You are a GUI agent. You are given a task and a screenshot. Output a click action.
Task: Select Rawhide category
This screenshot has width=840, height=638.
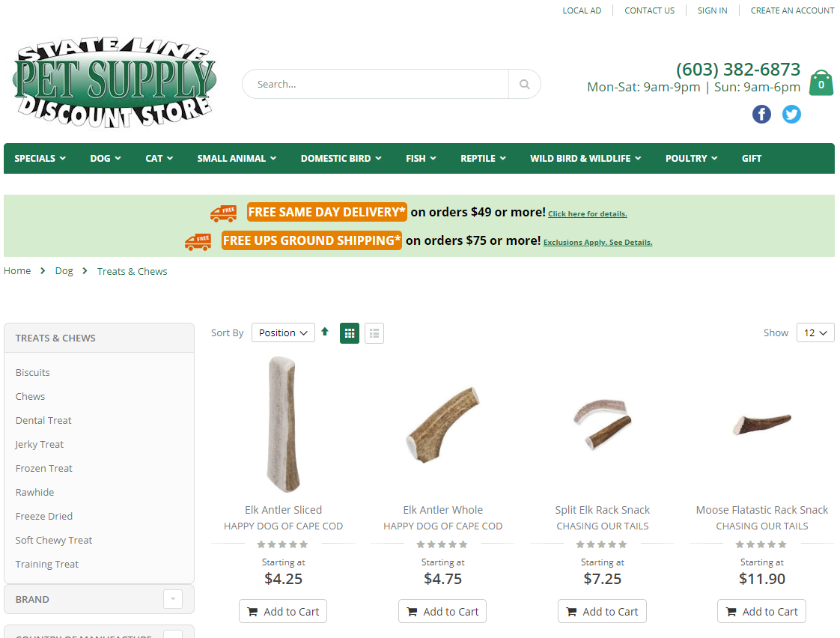pos(35,492)
